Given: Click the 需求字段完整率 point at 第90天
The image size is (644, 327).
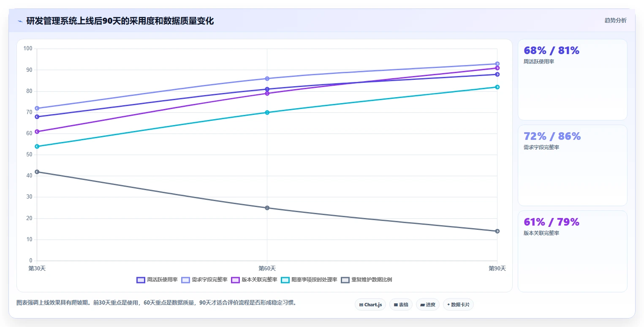Looking at the screenshot, I should coord(497,64).
